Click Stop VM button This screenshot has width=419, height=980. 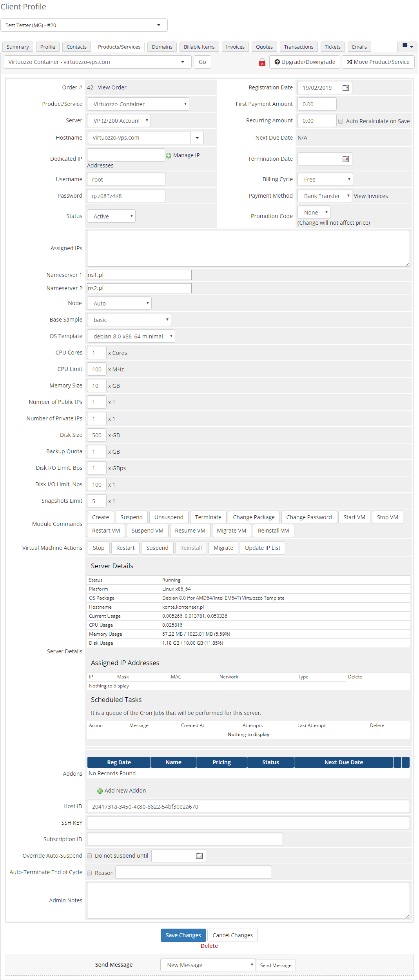[388, 517]
